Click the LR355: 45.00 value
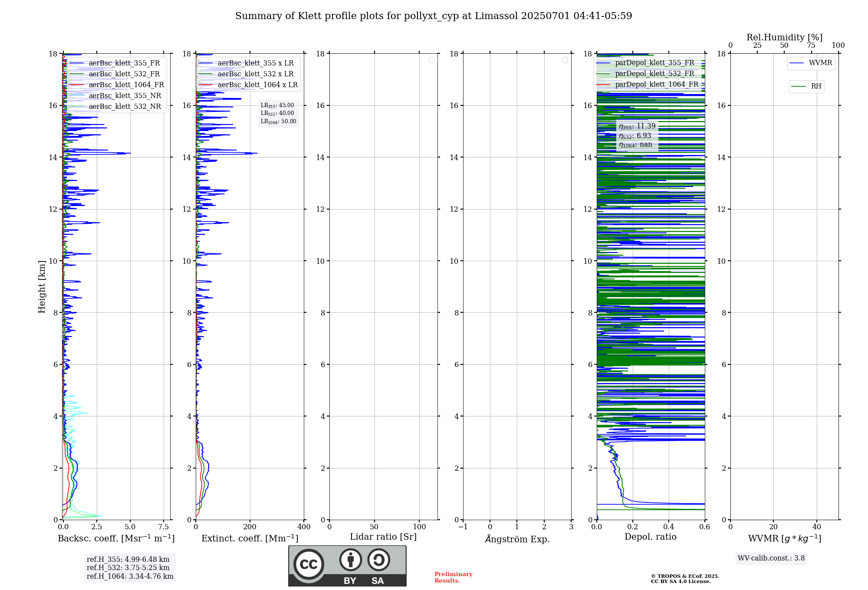 tap(277, 105)
